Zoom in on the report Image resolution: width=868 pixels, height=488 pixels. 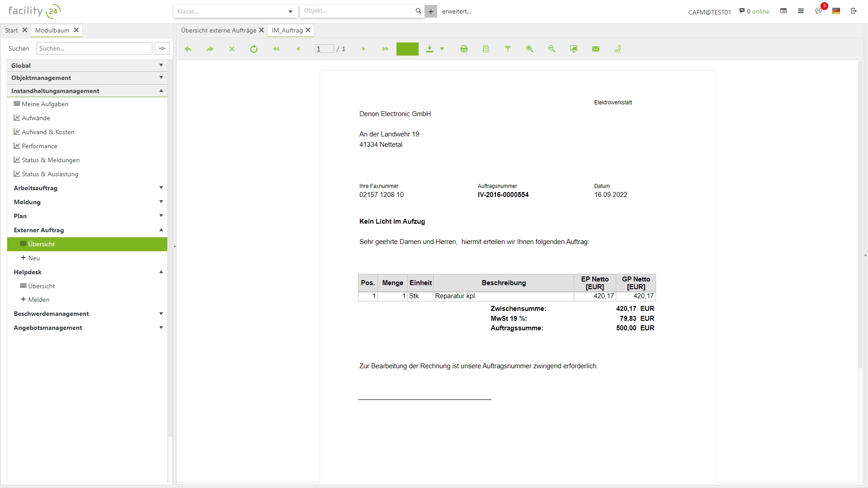tap(529, 49)
